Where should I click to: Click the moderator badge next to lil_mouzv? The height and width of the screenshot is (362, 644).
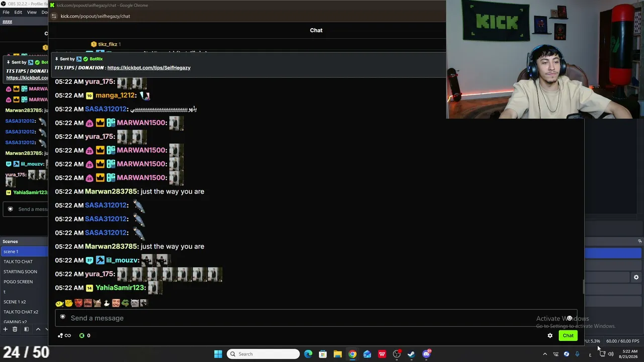click(x=100, y=260)
